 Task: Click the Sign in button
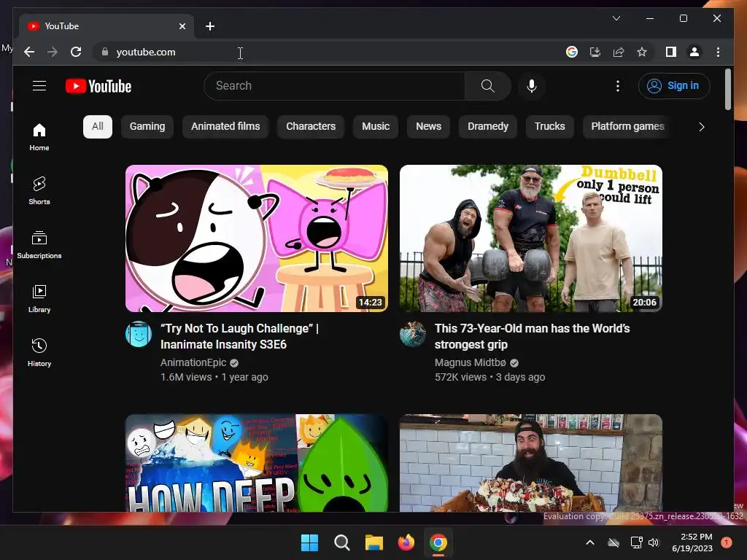coord(673,86)
